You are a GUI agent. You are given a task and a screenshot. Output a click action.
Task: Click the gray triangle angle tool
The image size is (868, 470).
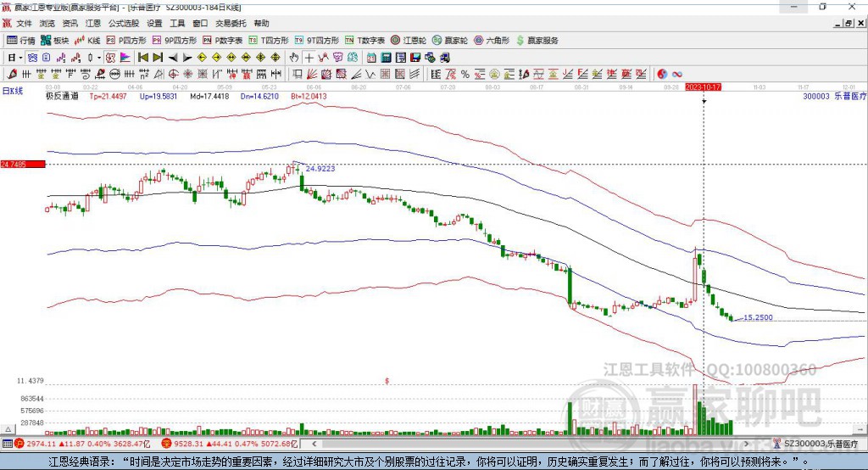click(x=159, y=75)
